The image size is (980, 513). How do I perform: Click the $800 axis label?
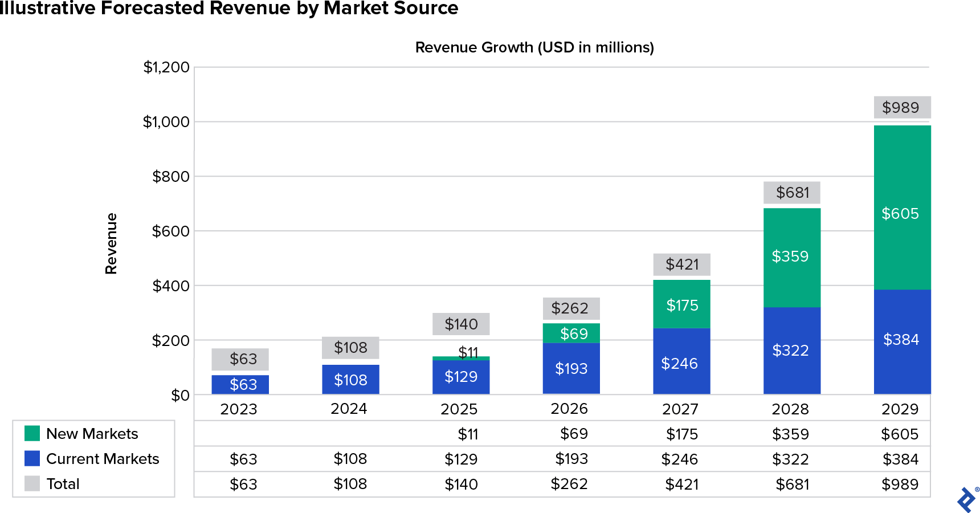click(171, 177)
